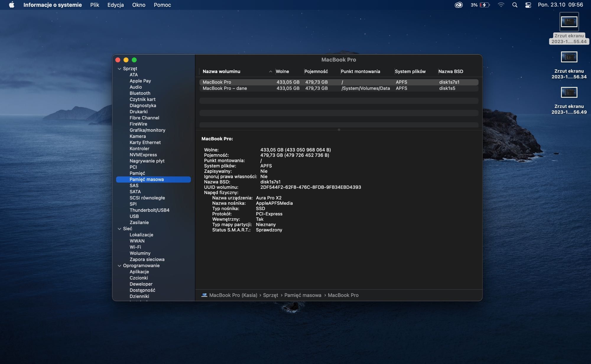This screenshot has width=591, height=364.
Task: Collapse the Oprogramowanie section
Action: 119,266
